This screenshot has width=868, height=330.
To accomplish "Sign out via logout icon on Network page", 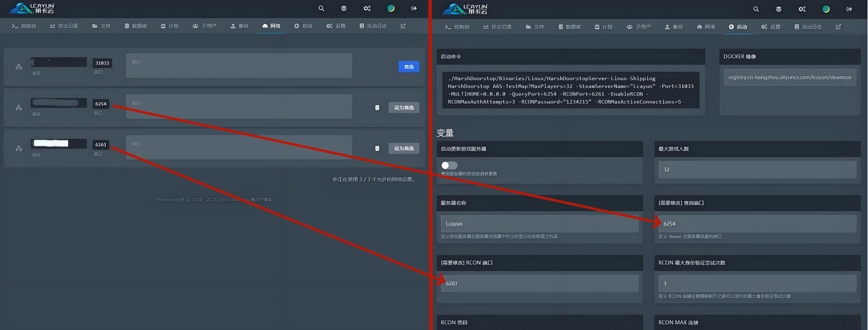I will click(414, 8).
